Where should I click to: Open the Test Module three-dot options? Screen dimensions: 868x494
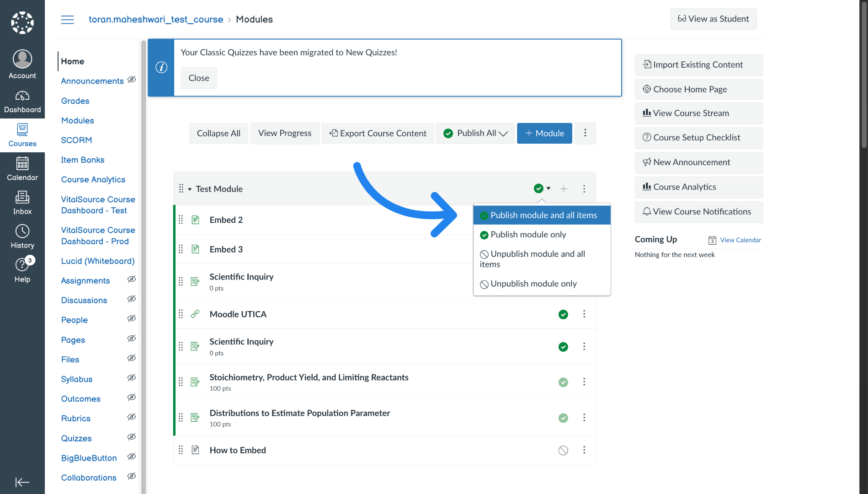coord(584,188)
